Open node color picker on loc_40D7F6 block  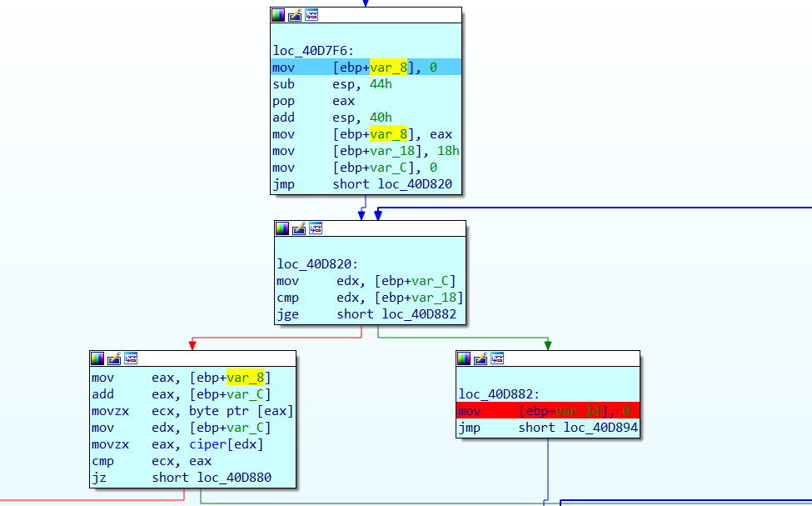pos(278,15)
